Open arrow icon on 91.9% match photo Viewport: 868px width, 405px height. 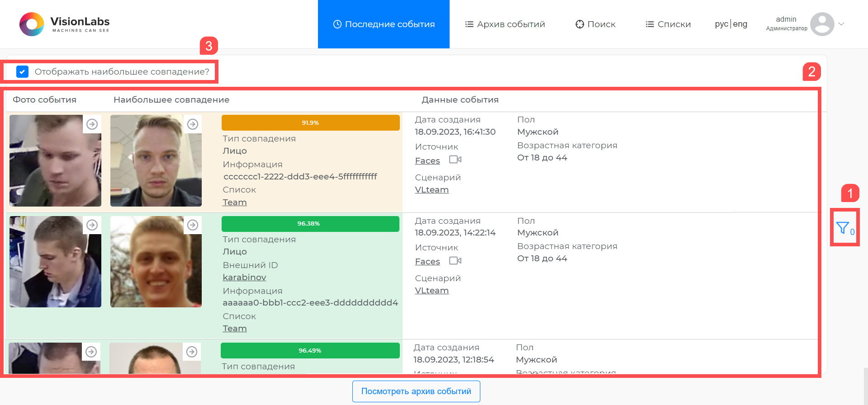(x=193, y=124)
